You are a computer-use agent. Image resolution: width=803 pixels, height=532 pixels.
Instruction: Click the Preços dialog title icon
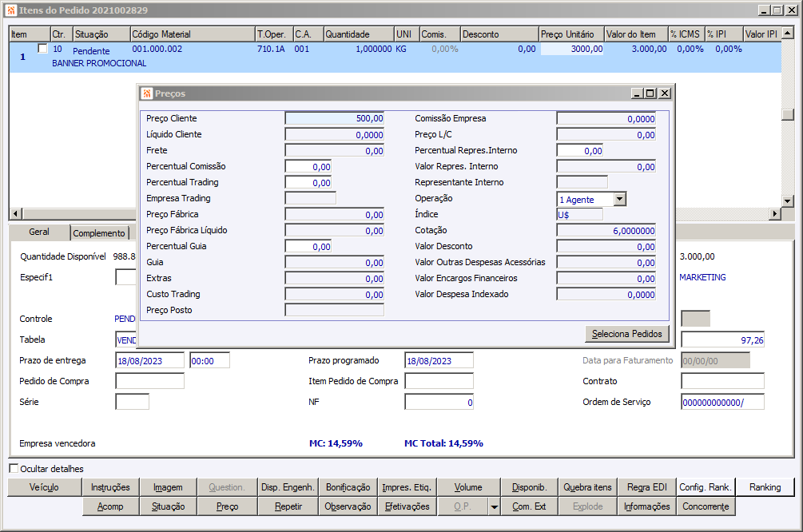pyautogui.click(x=147, y=93)
